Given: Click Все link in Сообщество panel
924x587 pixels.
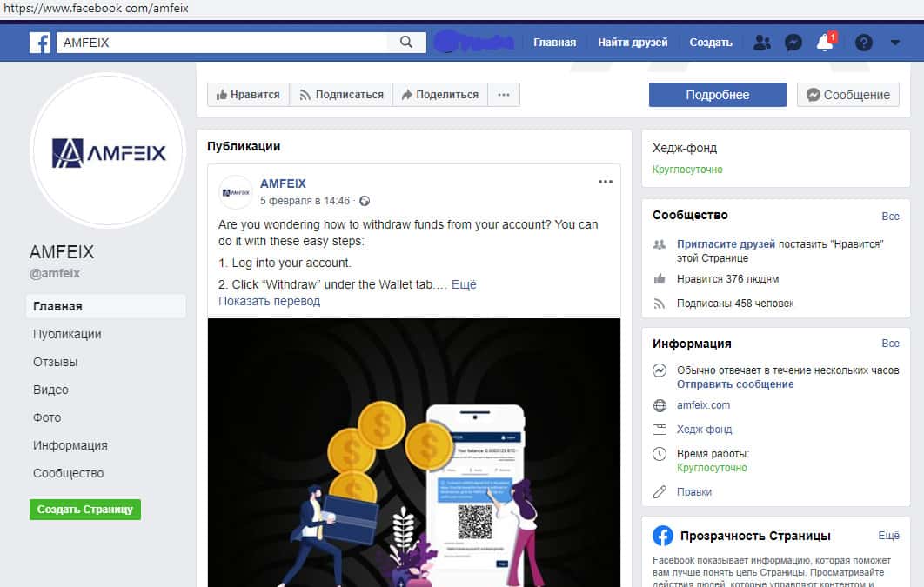Looking at the screenshot, I should pos(890,216).
